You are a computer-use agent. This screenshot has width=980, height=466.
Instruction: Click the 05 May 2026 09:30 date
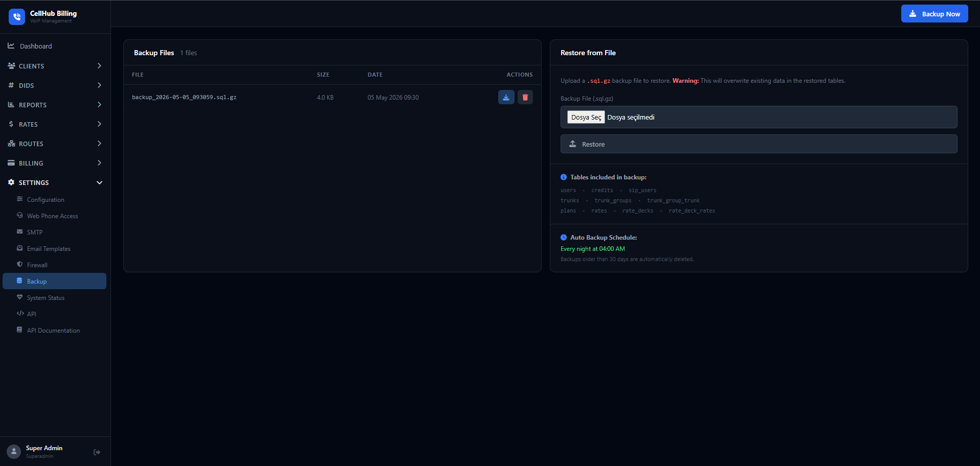[393, 98]
